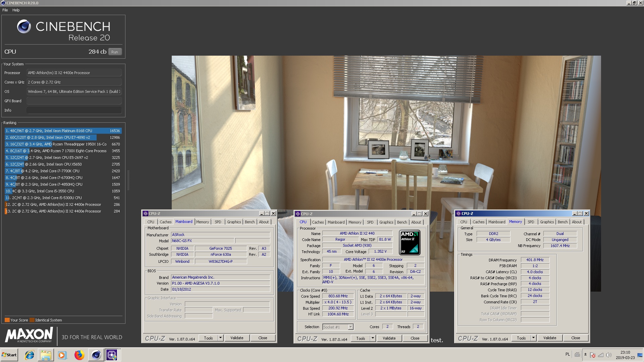Screen dimensions: 644x362
Task: Open CPU tab in Mainboard CPU-Z window
Action: click(x=151, y=222)
